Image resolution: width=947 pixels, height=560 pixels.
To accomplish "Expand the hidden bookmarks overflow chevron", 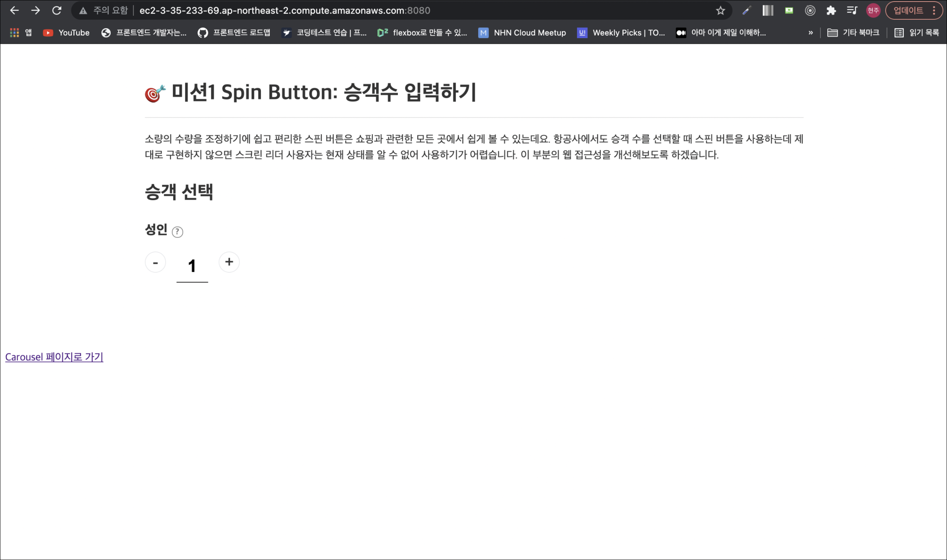I will (810, 33).
